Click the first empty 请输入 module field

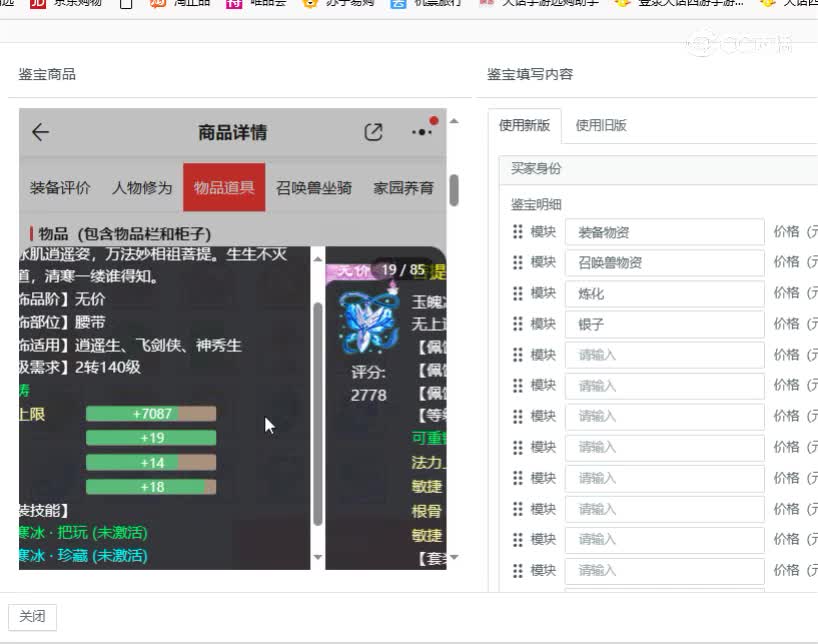point(665,355)
